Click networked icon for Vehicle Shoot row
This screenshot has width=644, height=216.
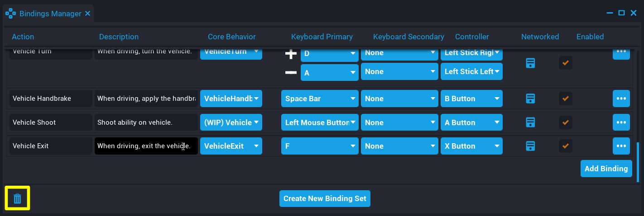coord(530,122)
